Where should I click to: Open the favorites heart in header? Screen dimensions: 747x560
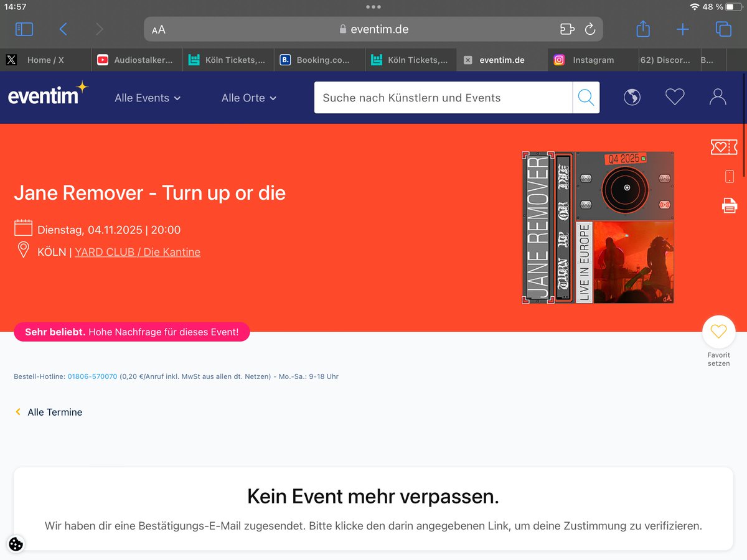click(675, 97)
